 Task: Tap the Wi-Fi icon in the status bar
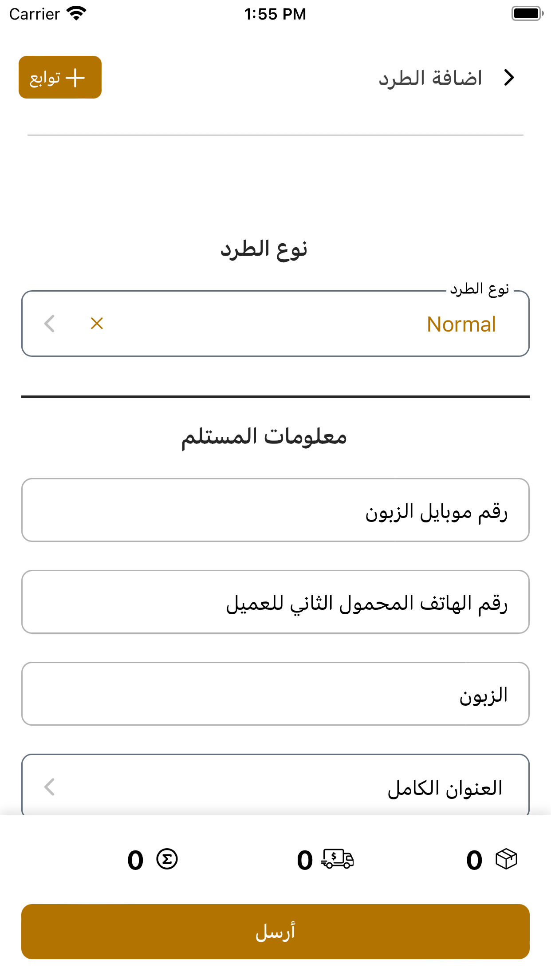tap(76, 14)
